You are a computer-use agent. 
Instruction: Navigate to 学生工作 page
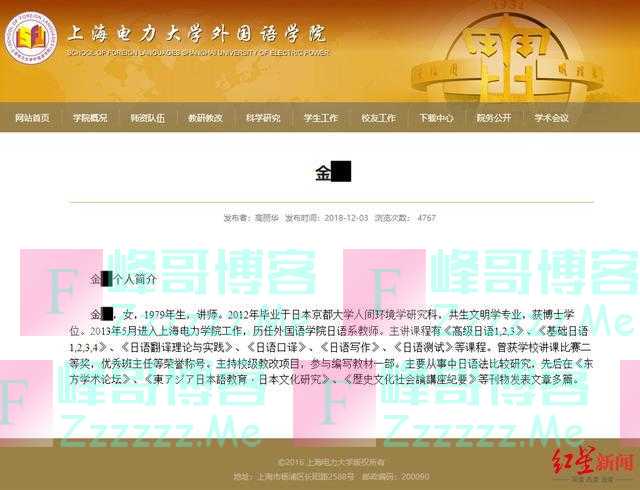pos(321,118)
